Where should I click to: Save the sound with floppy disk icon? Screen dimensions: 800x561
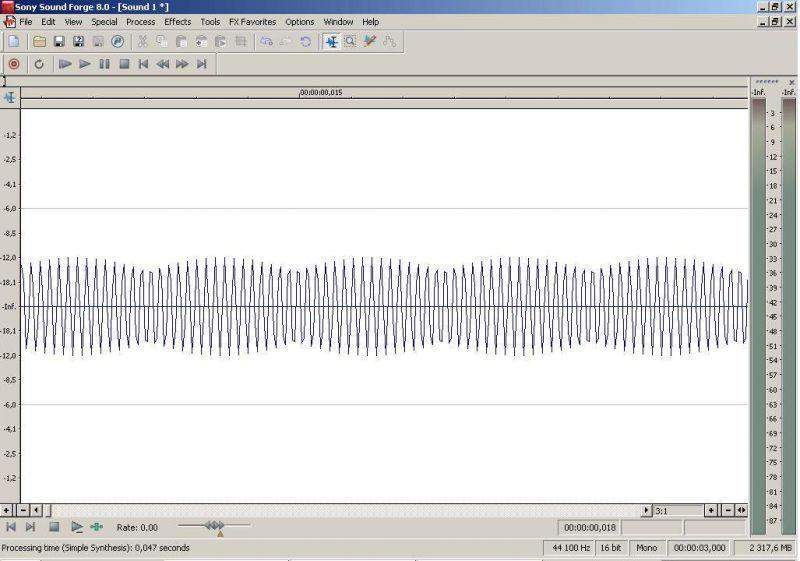point(59,42)
